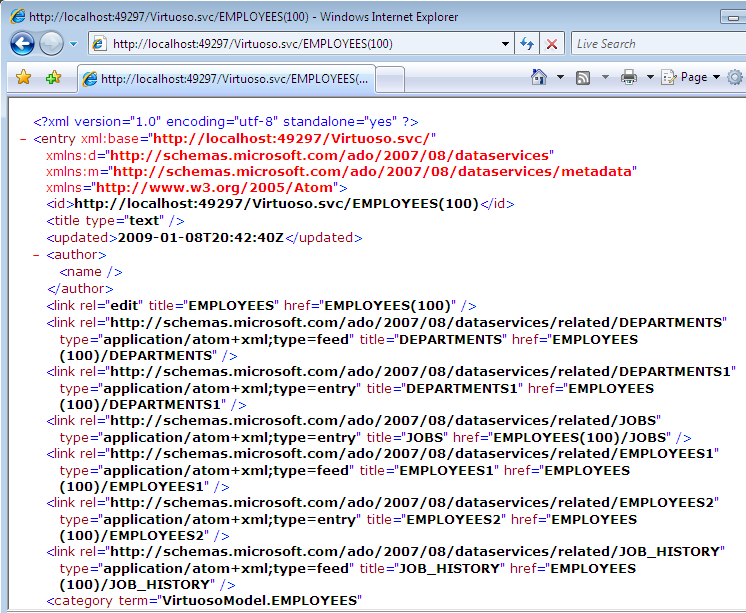Expand the address bar URL dropdown

tap(505, 44)
